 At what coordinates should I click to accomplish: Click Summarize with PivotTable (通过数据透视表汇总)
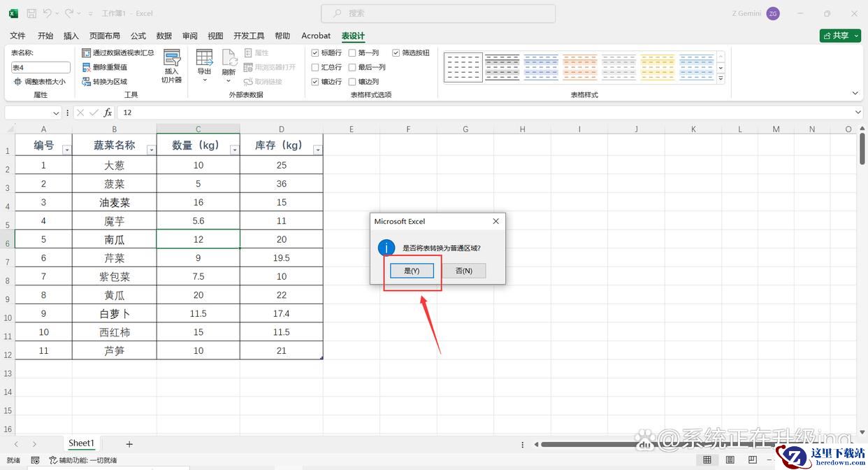click(87, 52)
